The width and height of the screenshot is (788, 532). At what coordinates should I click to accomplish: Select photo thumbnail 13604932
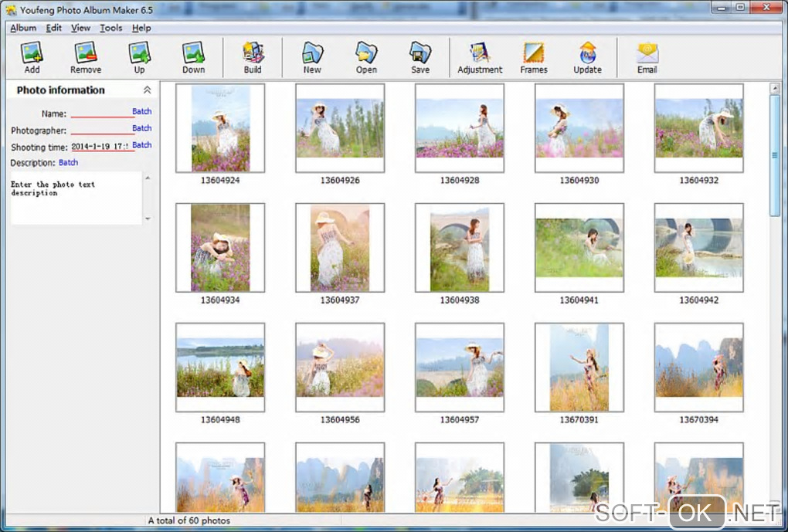(698, 128)
